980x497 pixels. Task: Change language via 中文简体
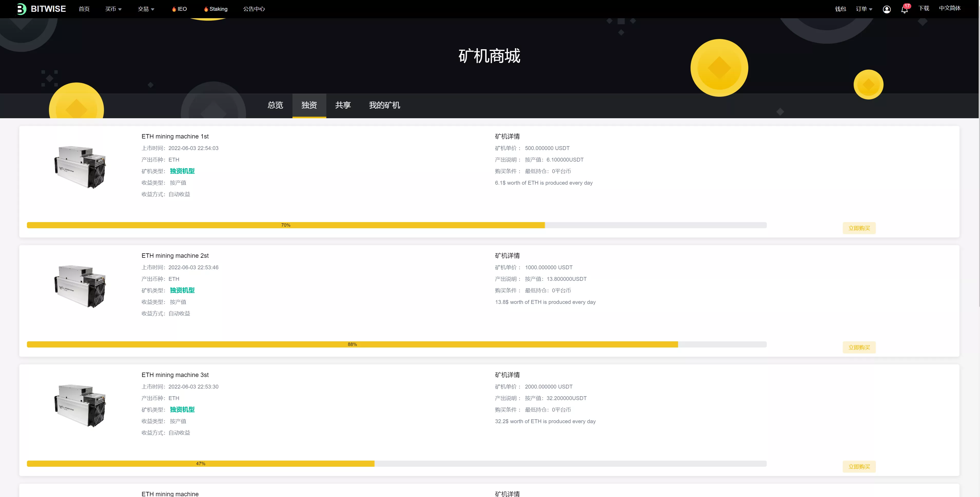[949, 8]
